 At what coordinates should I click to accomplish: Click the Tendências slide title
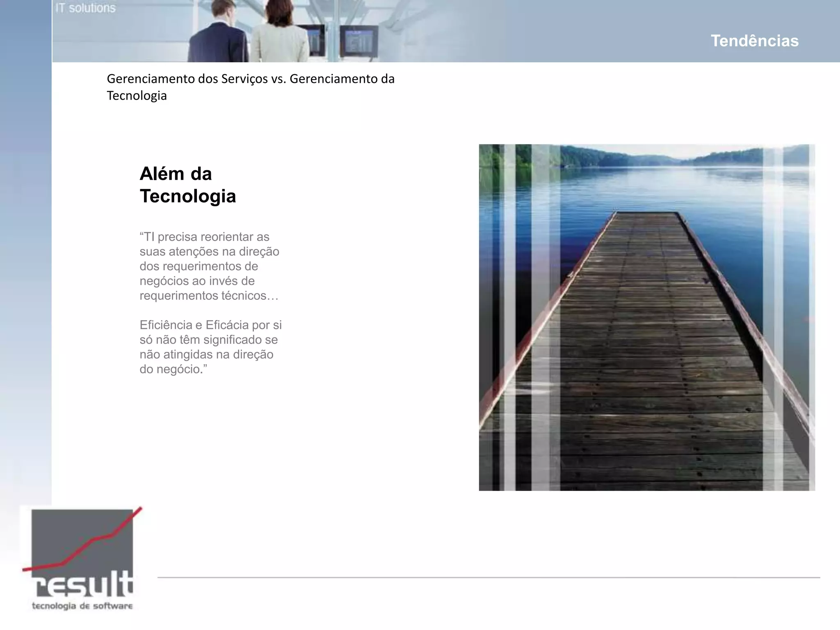(754, 41)
